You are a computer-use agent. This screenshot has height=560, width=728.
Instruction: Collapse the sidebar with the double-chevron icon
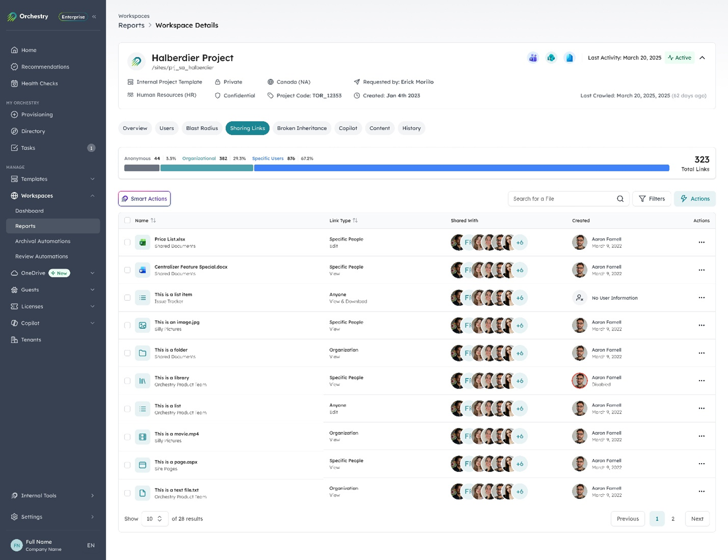tap(94, 16)
